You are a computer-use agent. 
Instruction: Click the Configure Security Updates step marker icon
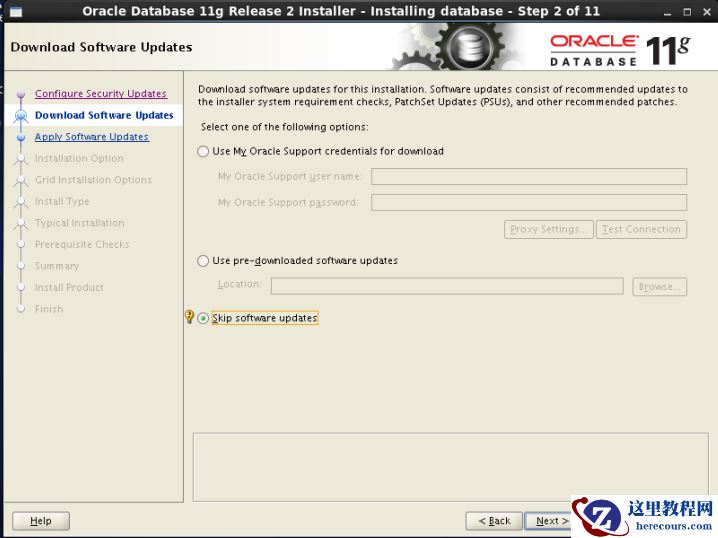click(x=21, y=94)
